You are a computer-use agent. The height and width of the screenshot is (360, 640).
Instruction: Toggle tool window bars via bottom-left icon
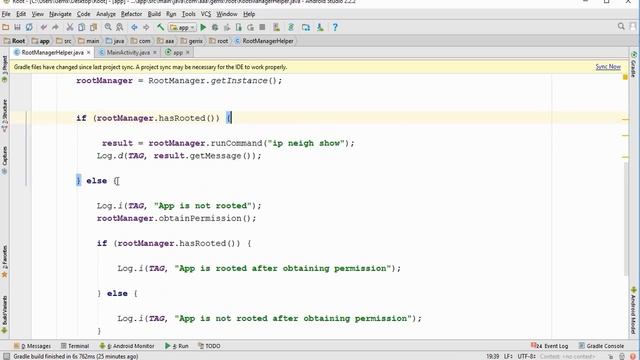click(6, 357)
